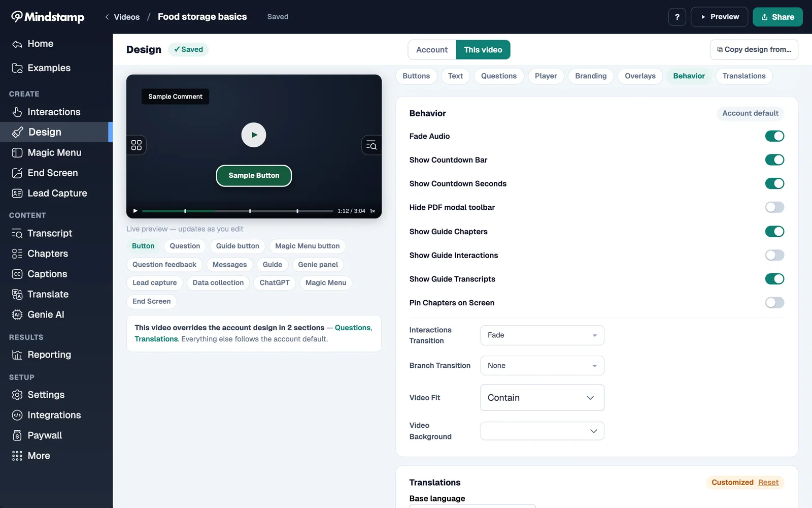Open the End Screen icon

tap(17, 173)
